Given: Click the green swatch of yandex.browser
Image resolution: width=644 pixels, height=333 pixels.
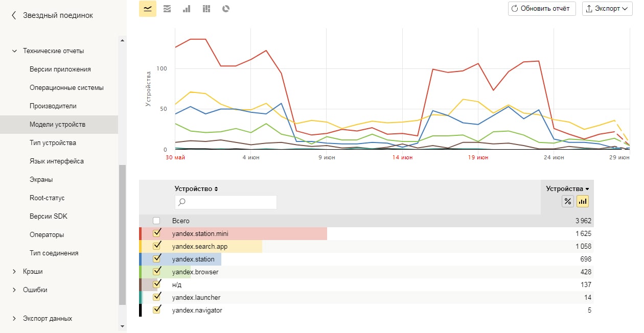Looking at the screenshot, I should point(141,272).
